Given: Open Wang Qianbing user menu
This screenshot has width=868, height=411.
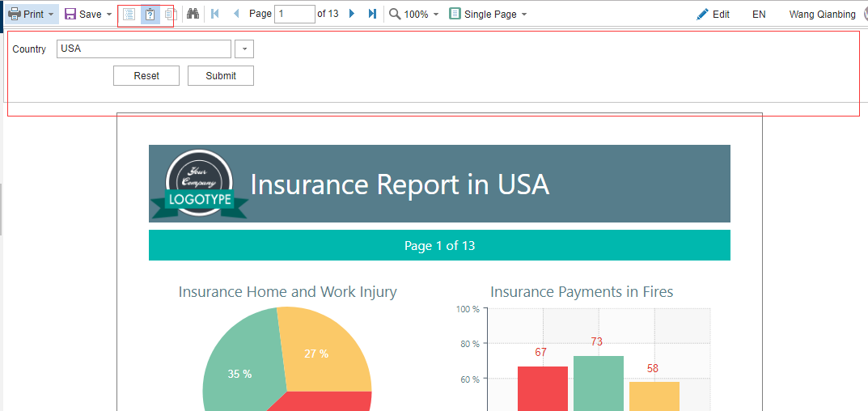Looking at the screenshot, I should [822, 15].
